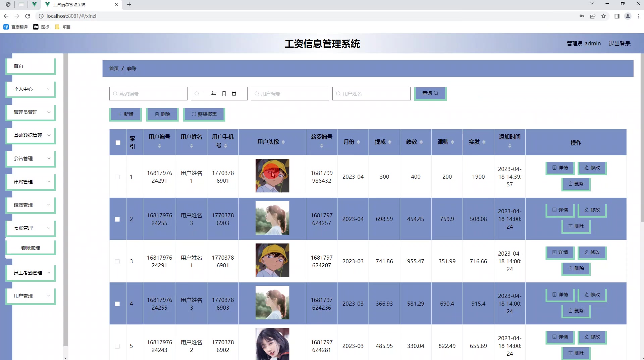Select 首页 from the sidebar
This screenshot has height=360, width=644.
pos(30,66)
